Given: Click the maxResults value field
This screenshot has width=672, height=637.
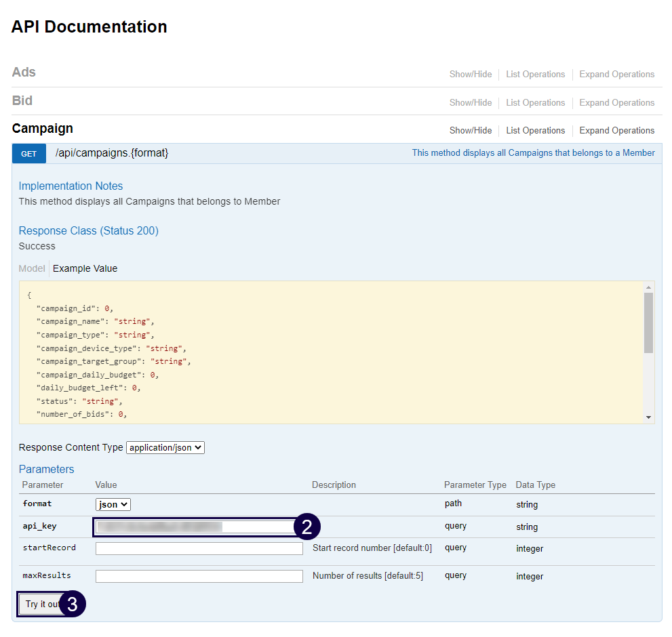Looking at the screenshot, I should point(199,576).
